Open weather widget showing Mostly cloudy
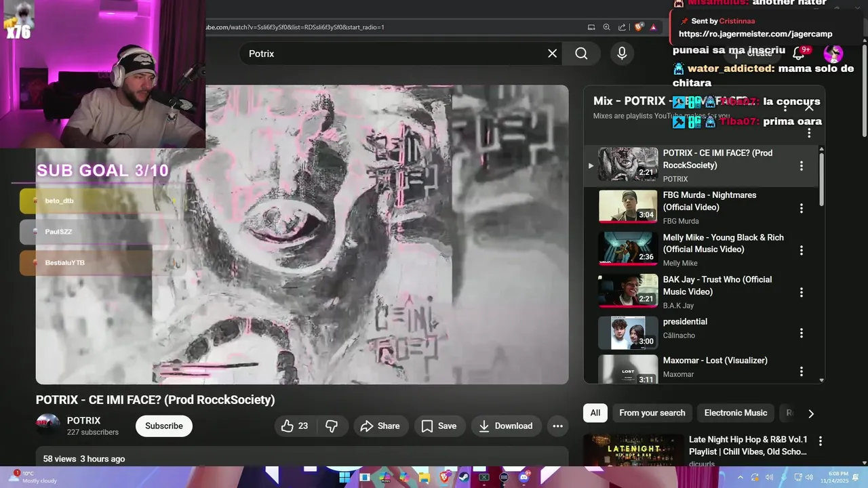 33,477
